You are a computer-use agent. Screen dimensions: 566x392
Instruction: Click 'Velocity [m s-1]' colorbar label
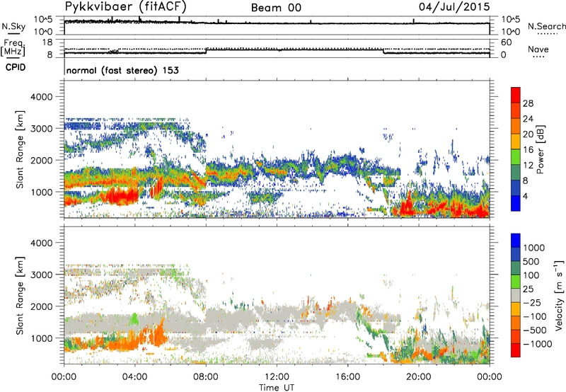tap(559, 295)
